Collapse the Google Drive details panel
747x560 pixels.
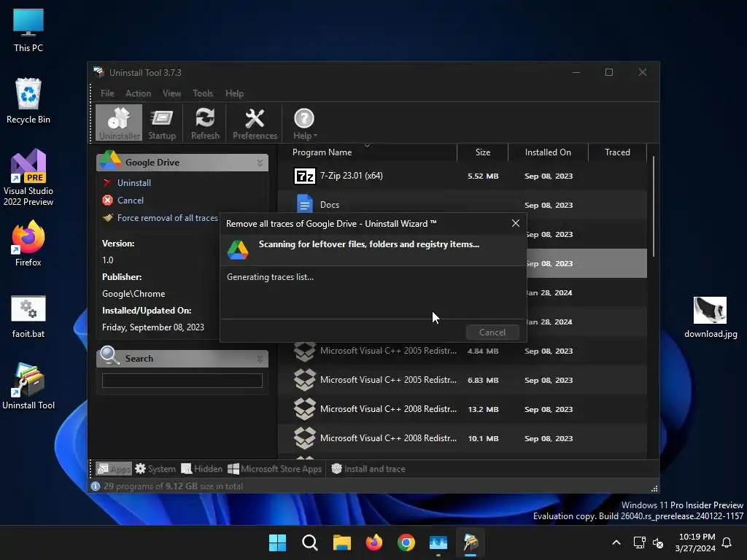[x=260, y=163]
